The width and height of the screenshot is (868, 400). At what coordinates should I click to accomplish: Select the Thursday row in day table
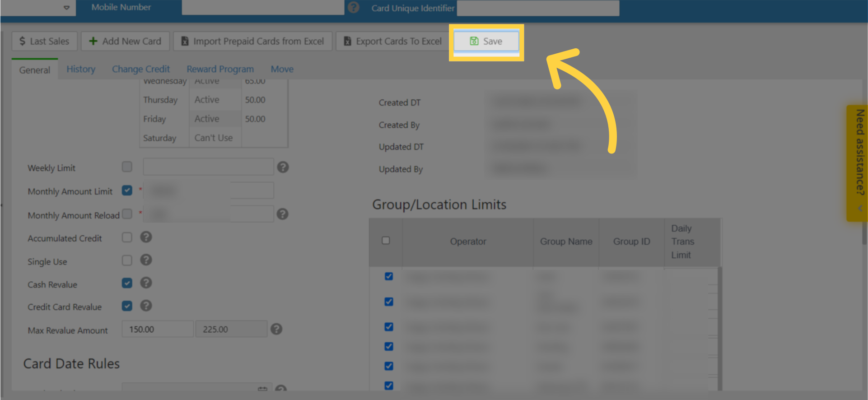pos(213,100)
